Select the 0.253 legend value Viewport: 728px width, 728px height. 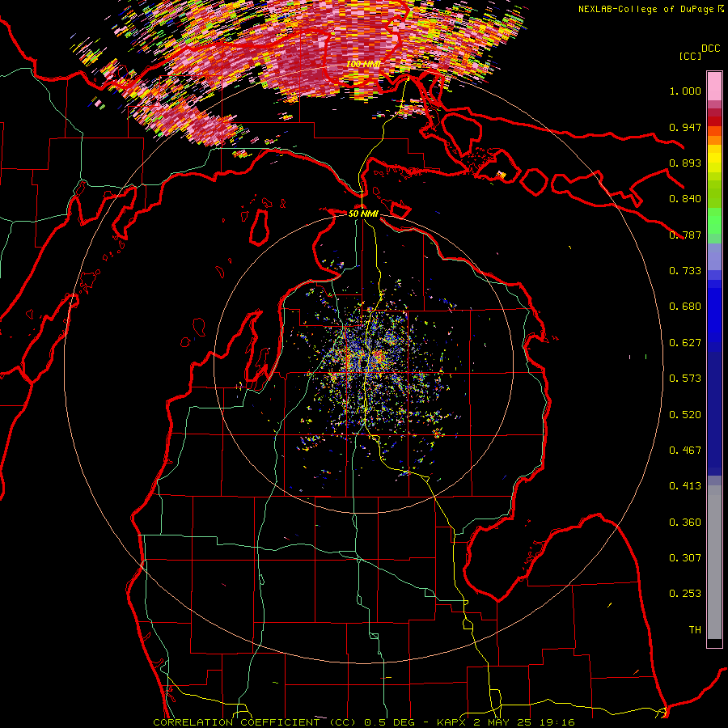[685, 594]
